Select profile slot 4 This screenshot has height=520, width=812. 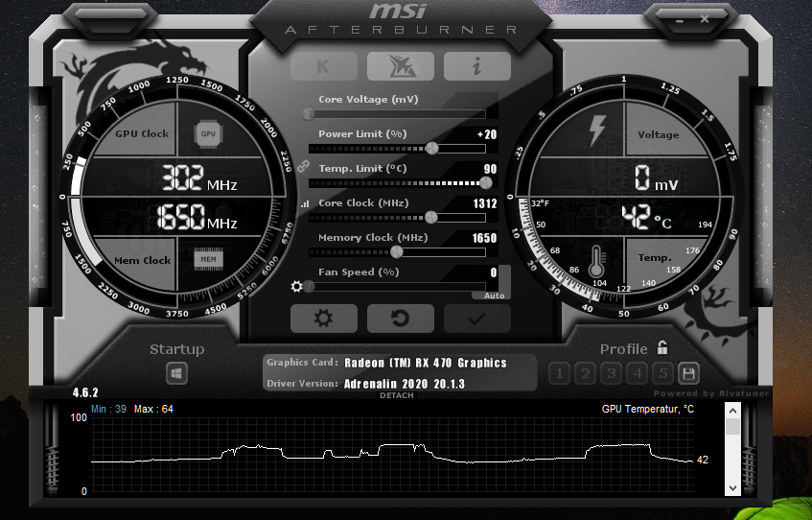pos(637,373)
